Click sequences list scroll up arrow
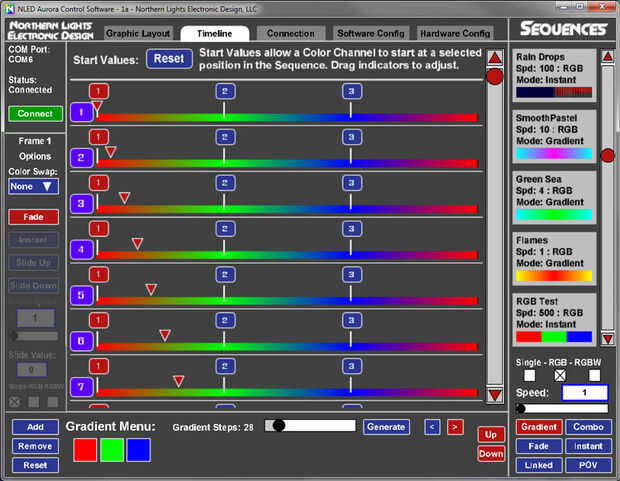Image resolution: width=620 pixels, height=481 pixels. [608, 57]
